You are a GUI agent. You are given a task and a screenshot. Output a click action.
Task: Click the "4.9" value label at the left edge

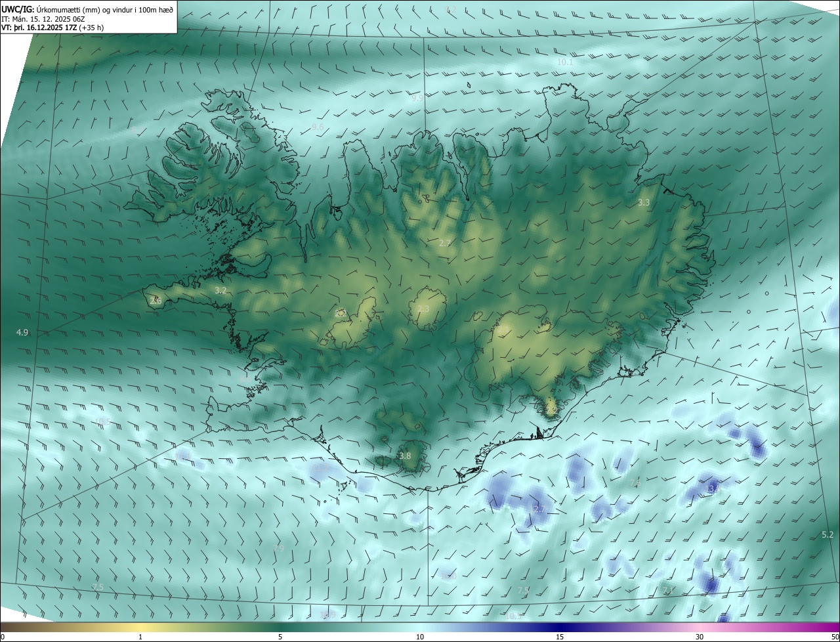22,333
